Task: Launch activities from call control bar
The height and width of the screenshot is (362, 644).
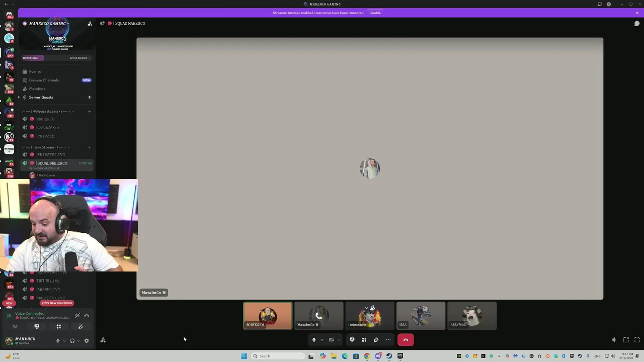Action: tap(364, 340)
